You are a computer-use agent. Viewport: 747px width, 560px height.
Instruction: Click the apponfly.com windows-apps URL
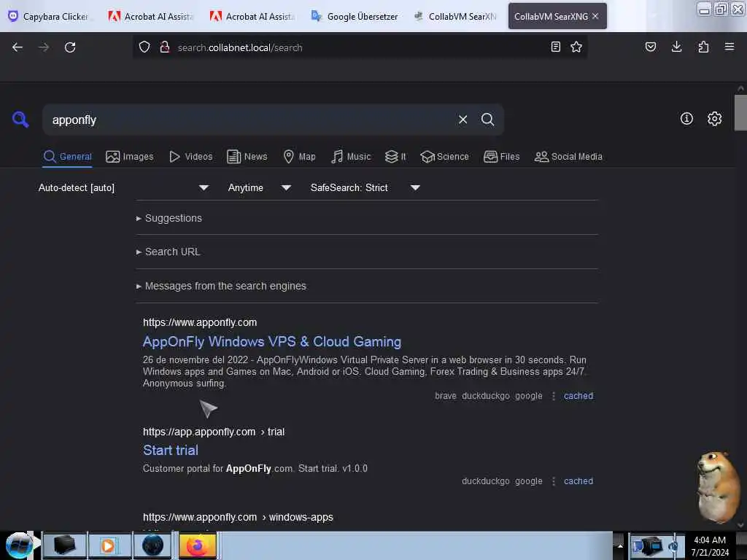tap(238, 517)
